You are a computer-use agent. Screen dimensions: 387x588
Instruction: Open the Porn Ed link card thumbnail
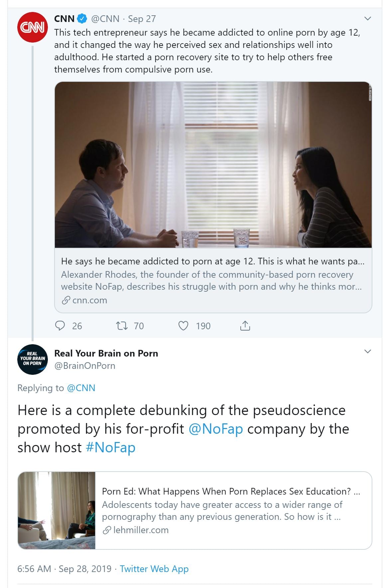click(57, 511)
